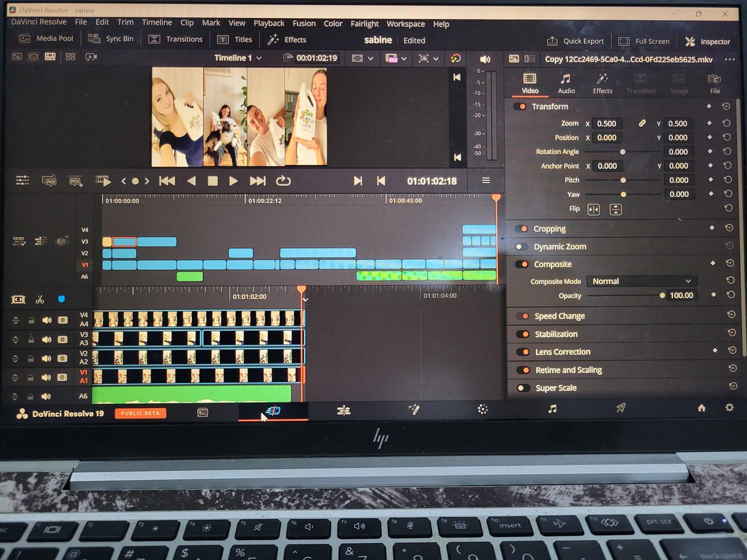Viewport: 747px width, 560px height.
Task: Toggle loop playback
Action: click(283, 181)
